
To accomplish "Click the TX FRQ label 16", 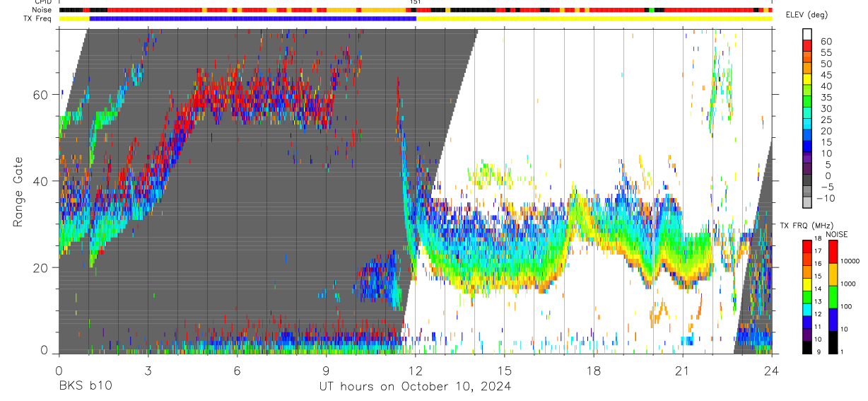I will pos(818,263).
